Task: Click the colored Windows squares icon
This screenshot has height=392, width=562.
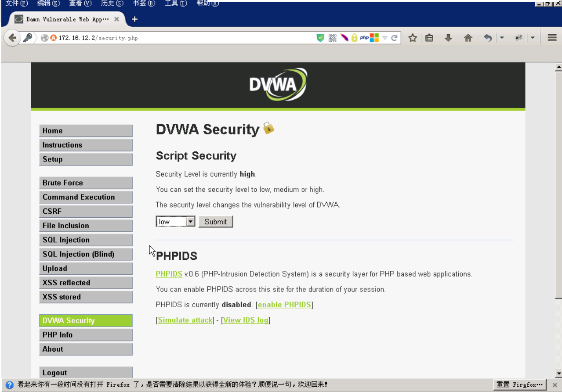Action: (374, 38)
